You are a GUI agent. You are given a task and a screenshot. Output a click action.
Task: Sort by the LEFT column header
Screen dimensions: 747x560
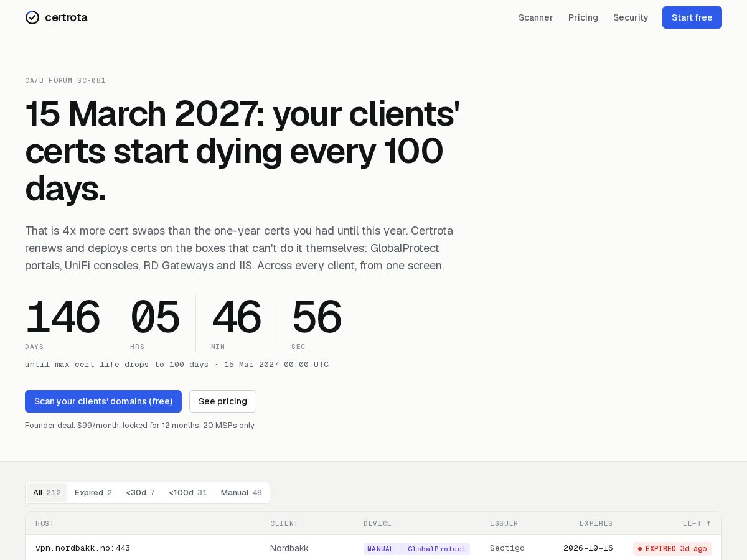tap(697, 524)
